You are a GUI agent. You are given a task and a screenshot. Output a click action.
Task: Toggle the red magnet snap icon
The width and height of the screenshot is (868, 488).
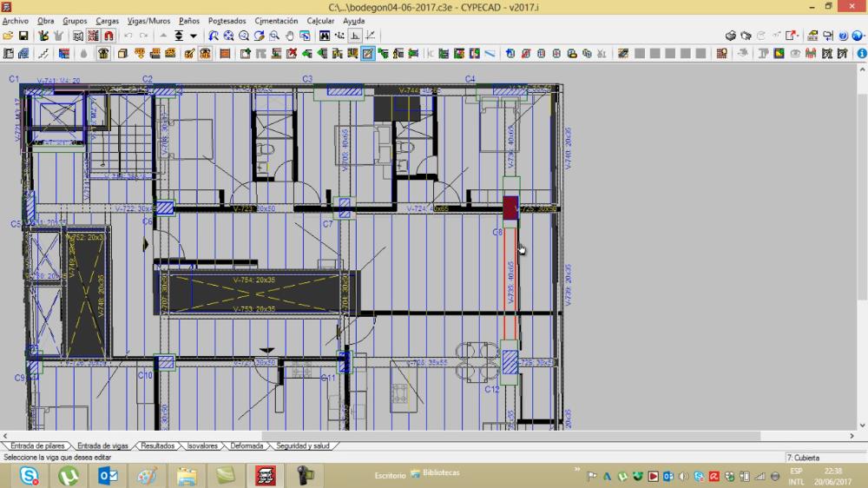pos(108,36)
